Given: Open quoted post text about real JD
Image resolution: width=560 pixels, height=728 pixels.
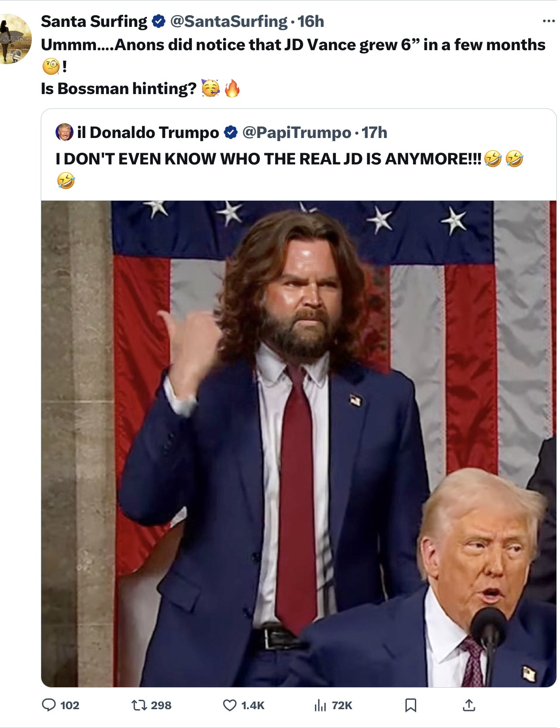Looking at the screenshot, I should pyautogui.click(x=269, y=159).
